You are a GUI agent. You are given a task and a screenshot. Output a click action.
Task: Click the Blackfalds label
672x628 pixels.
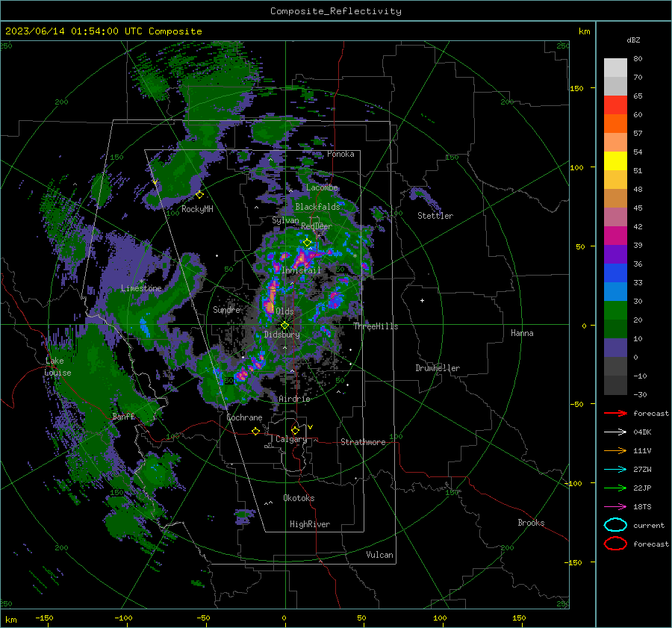coord(317,207)
